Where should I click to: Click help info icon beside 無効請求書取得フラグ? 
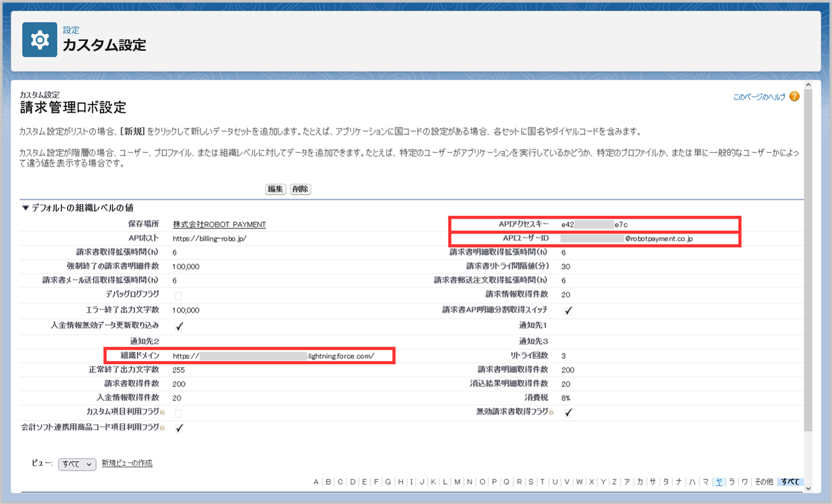(551, 412)
